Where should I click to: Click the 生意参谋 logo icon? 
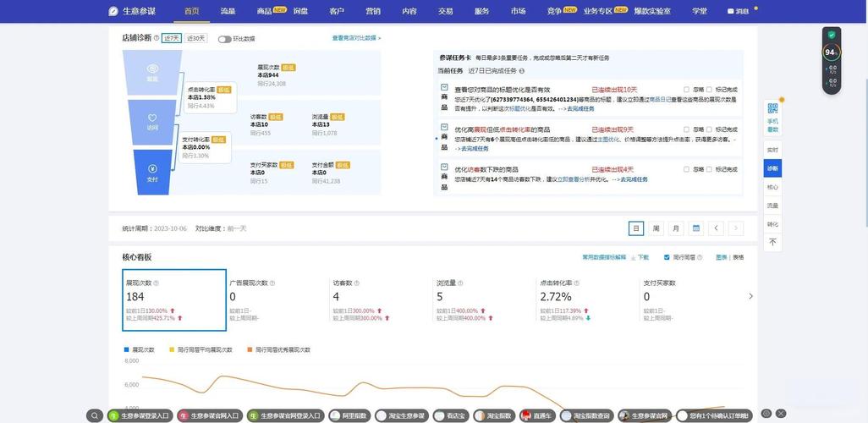(113, 11)
